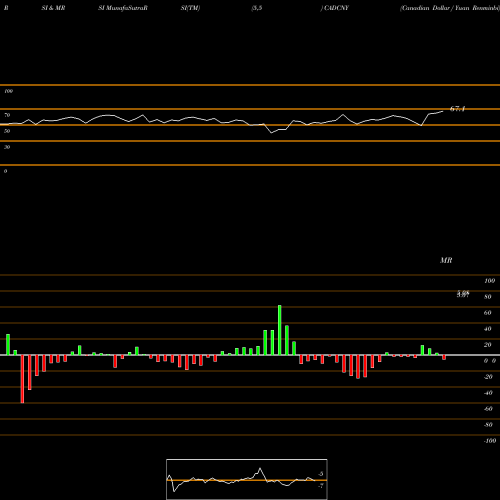Click the 30 level label on RSI axis
Viewport: 500px width, 500px height.
pos(7,147)
